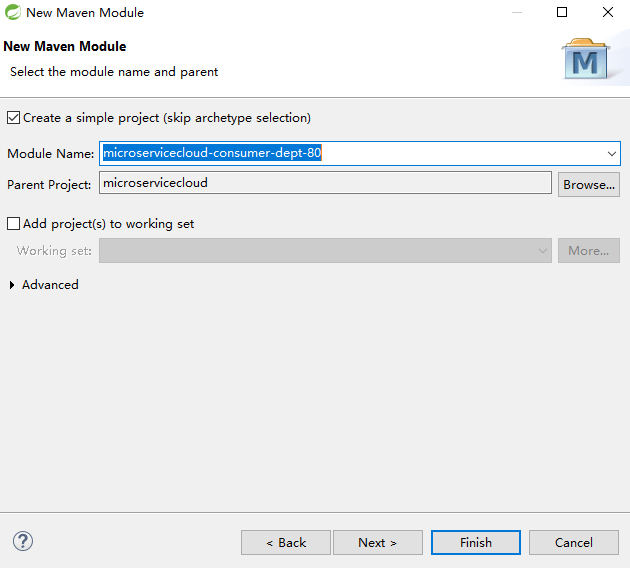Click the help question mark icon

[x=23, y=541]
